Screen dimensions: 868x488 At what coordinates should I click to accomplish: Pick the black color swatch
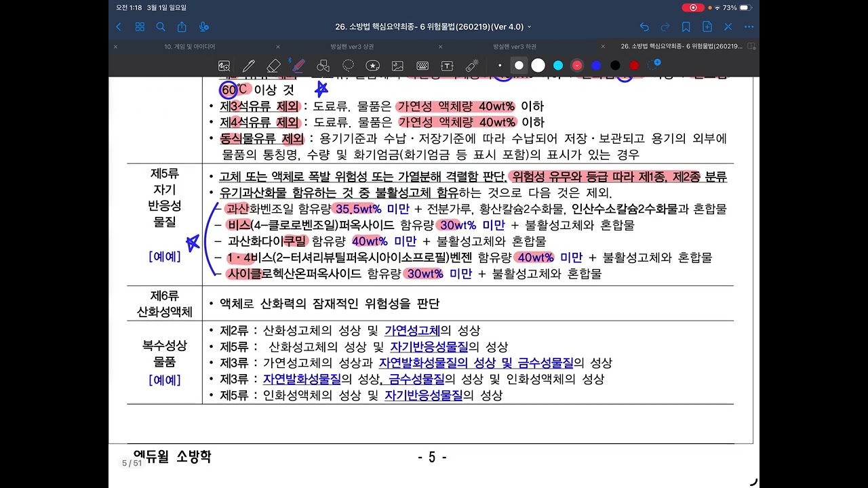point(615,66)
